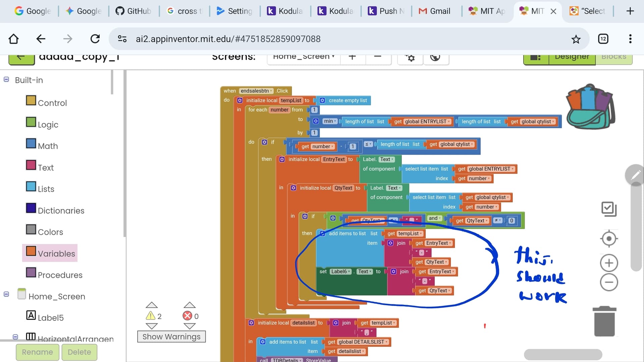Image resolution: width=644 pixels, height=362 pixels.
Task: Reload the App Inventor page
Action: tap(95, 39)
